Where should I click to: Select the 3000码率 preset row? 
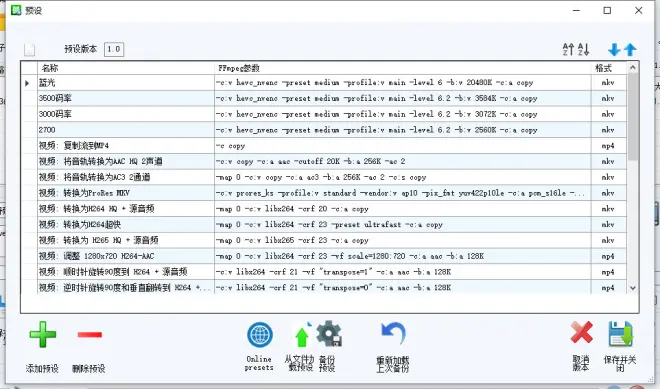(x=126, y=114)
